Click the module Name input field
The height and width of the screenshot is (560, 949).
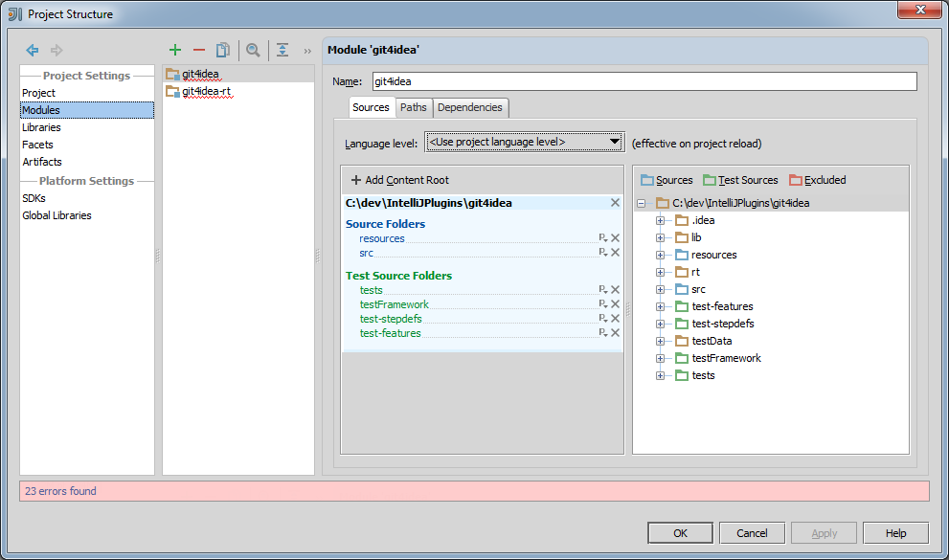(644, 81)
